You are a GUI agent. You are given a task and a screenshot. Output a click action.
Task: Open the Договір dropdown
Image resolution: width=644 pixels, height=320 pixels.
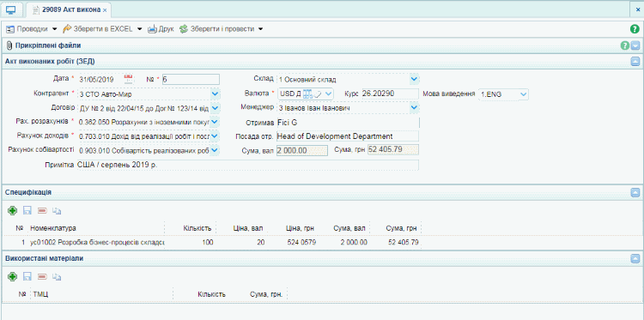[216, 108]
